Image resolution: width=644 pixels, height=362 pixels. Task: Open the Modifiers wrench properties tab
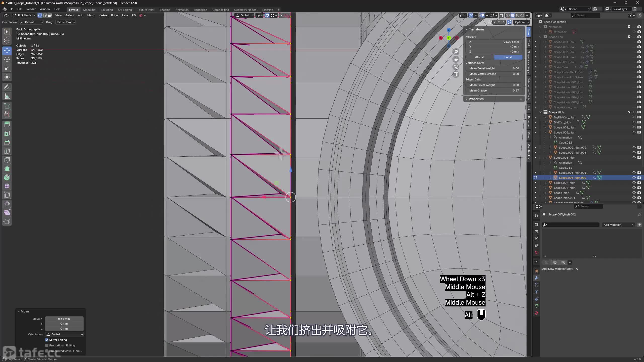point(536,278)
